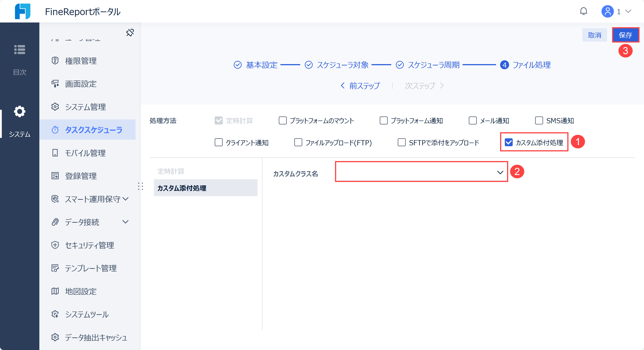Click the sidebar resize drag handle
The image size is (644, 350).
[141, 186]
